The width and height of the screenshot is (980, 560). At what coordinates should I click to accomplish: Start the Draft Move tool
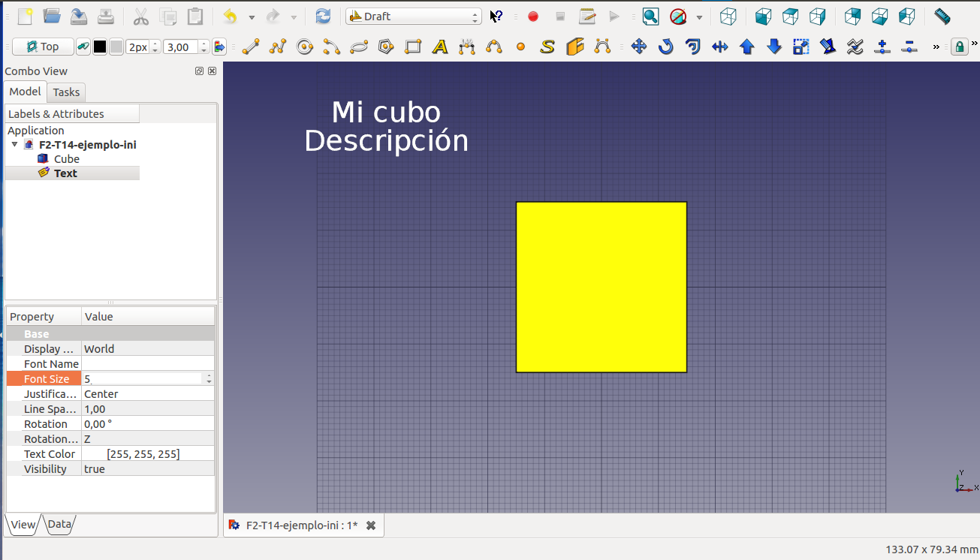638,47
